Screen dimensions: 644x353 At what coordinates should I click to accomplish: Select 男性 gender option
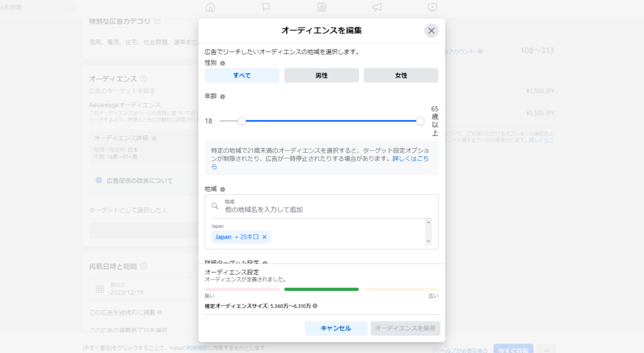click(x=321, y=75)
